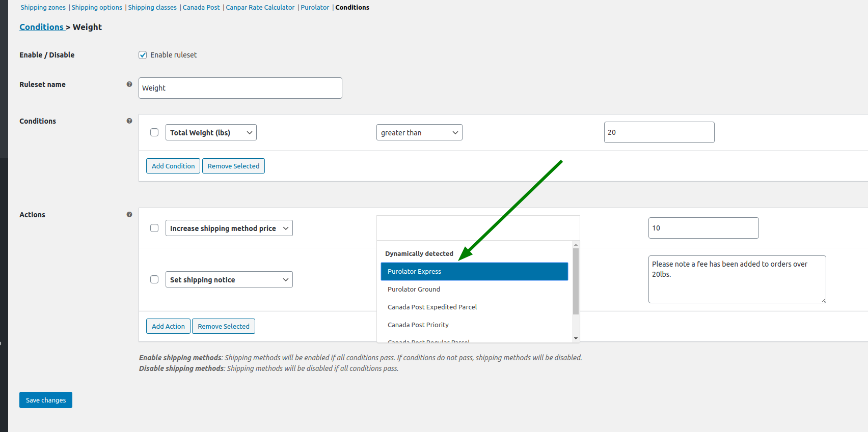Click Remove Selected under actions

coord(224,326)
